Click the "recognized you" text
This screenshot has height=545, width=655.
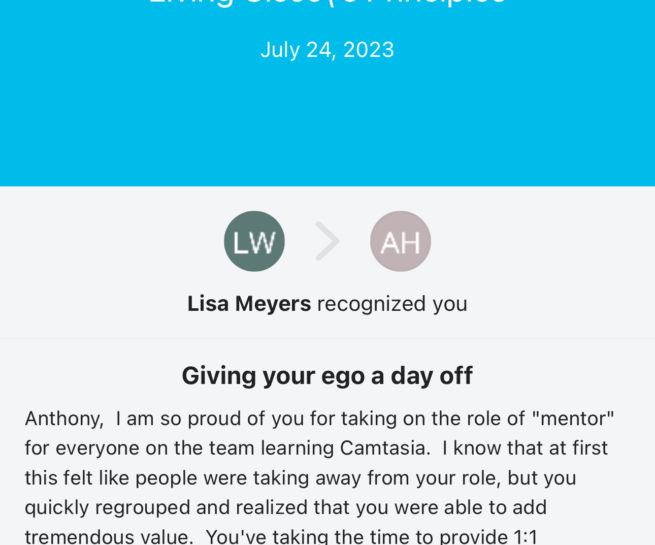point(392,303)
